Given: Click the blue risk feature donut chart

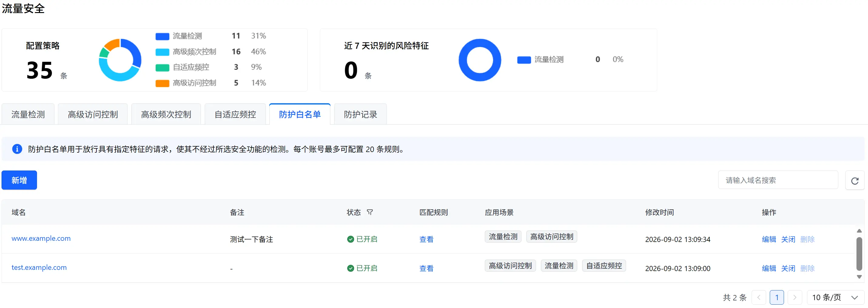Looking at the screenshot, I should pos(480,60).
